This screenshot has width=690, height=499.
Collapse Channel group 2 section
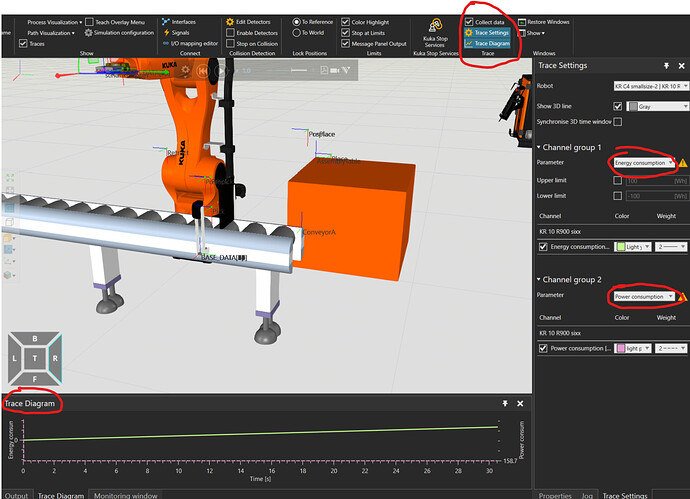tap(541, 279)
